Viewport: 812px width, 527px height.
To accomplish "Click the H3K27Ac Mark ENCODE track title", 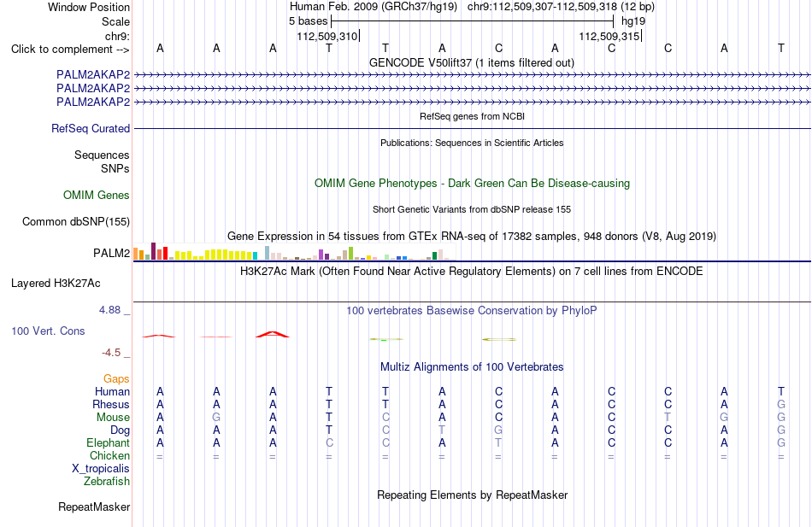I will [472, 272].
